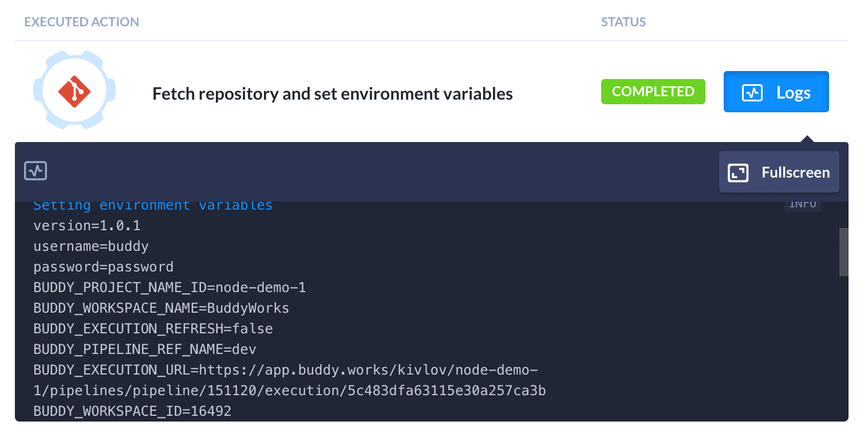Open the Logs for the fetch action
Viewport: 868px width, 433px height.
click(x=776, y=92)
